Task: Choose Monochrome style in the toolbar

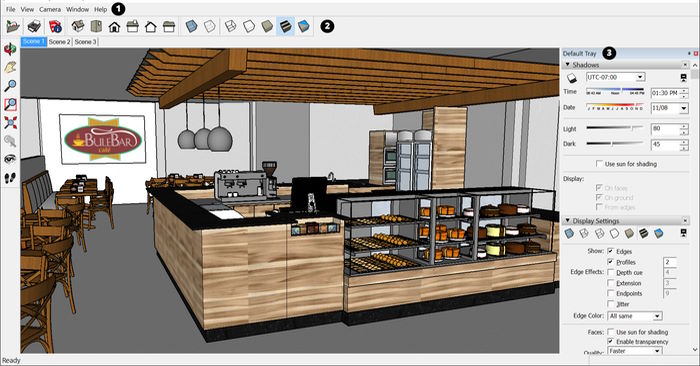Action: click(x=304, y=27)
